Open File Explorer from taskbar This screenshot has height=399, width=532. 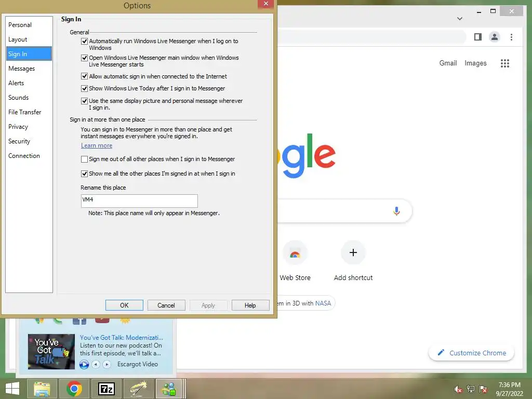pyautogui.click(x=42, y=389)
